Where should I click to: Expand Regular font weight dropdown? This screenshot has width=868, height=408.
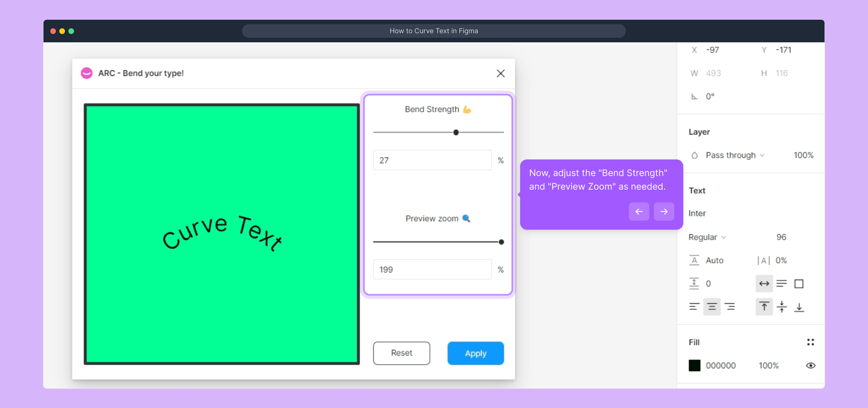tap(707, 237)
